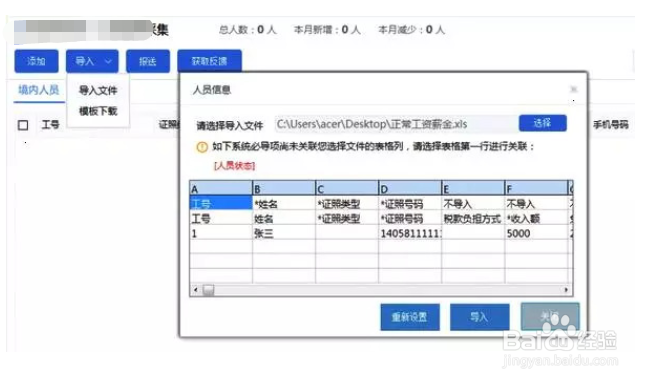Image resolution: width=655 pixels, height=384 pixels.
Task: Click the 获取反馈 button
Action: (x=209, y=61)
